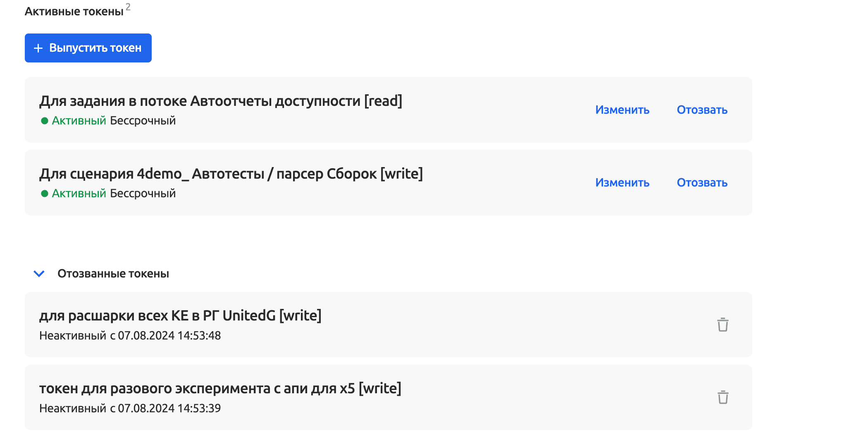Click the Отозванные токены section label

pos(113,274)
